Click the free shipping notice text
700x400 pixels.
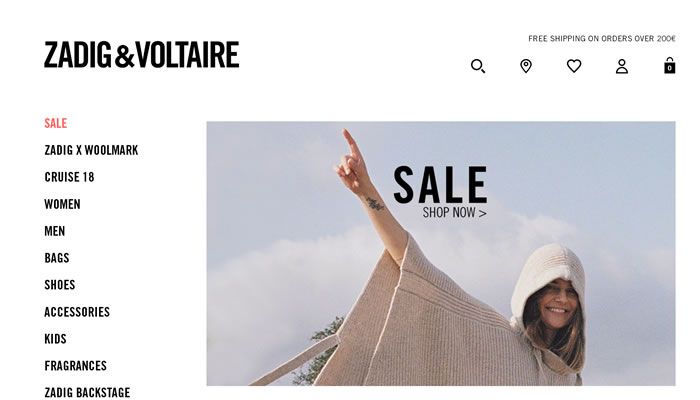(x=602, y=38)
